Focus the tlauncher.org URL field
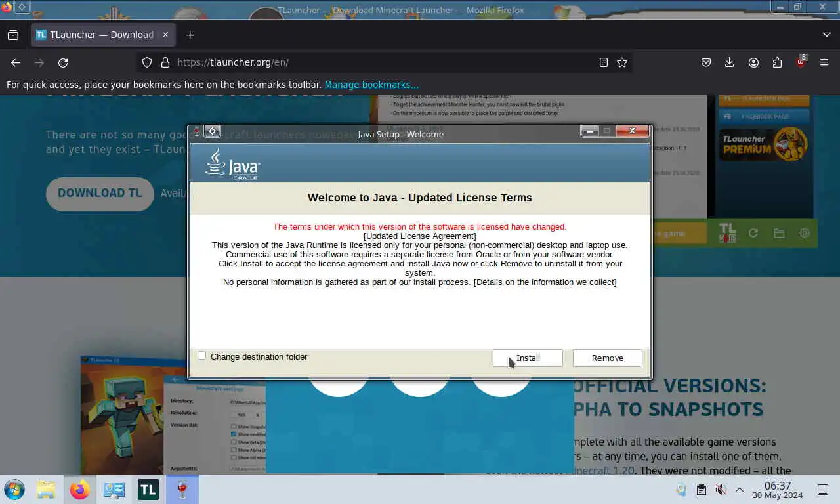 point(384,62)
